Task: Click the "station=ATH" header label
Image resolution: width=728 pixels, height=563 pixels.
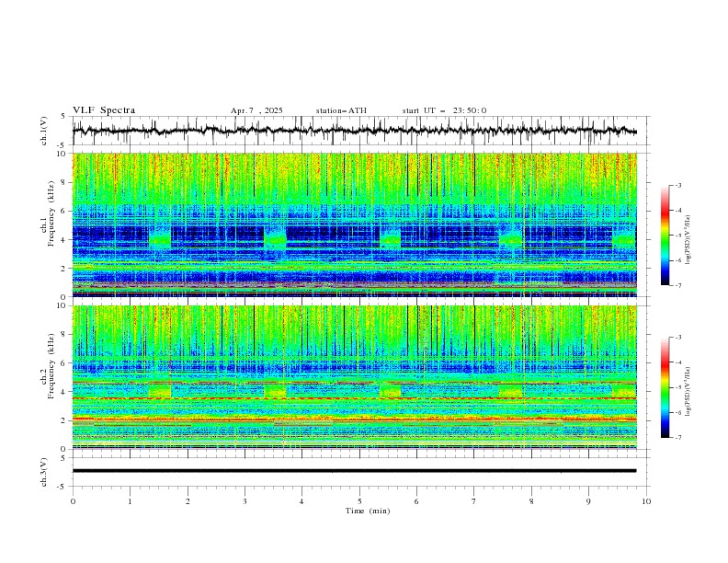Action: click(x=341, y=110)
